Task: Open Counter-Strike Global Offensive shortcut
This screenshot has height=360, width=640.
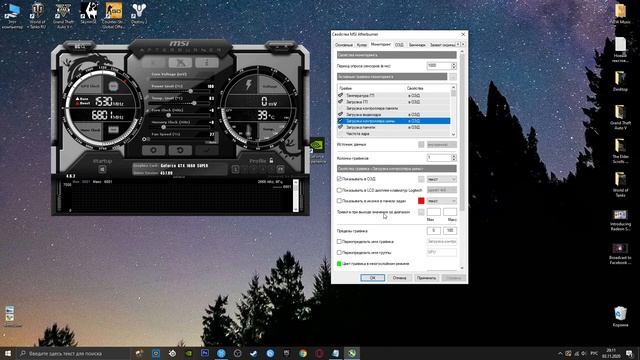Action: pyautogui.click(x=114, y=15)
